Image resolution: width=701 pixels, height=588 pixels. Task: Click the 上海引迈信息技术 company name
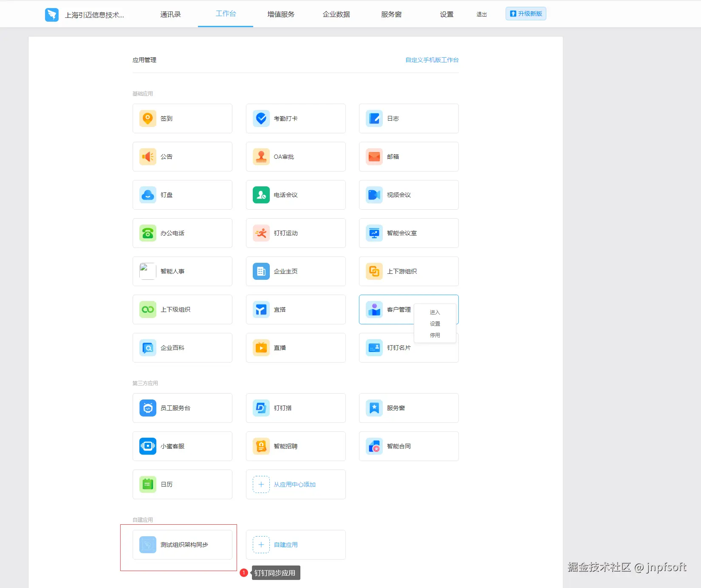point(94,15)
